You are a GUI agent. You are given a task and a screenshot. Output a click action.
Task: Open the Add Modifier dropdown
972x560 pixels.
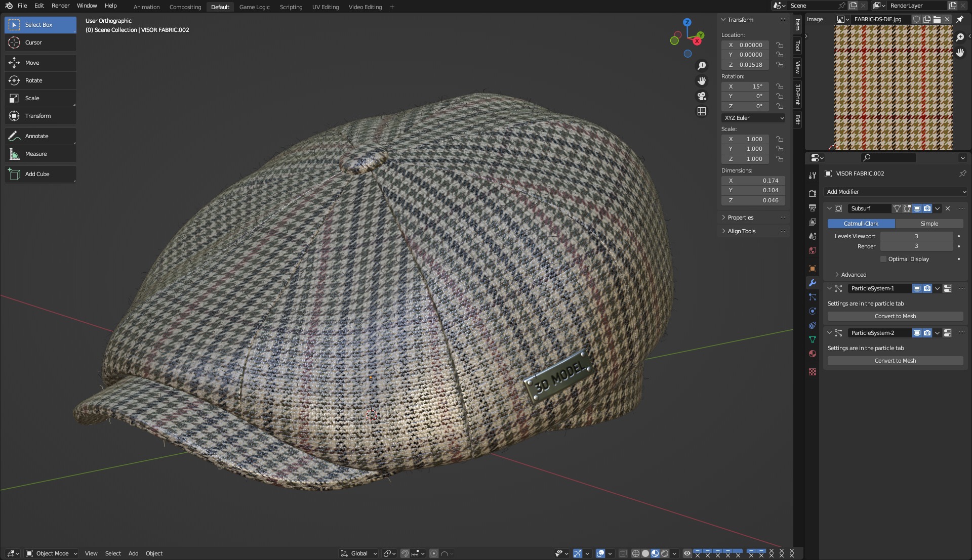tap(896, 192)
